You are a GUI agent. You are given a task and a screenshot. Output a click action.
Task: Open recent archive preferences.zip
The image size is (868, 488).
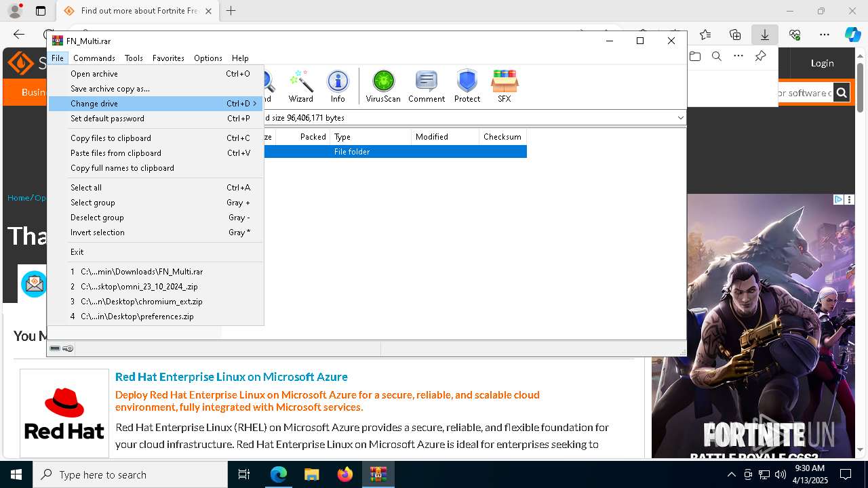[155, 317]
